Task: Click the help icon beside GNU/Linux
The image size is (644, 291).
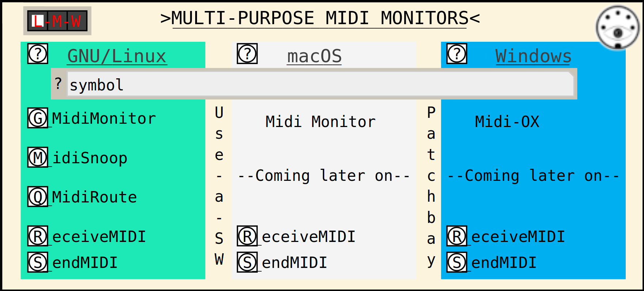Action: click(38, 53)
